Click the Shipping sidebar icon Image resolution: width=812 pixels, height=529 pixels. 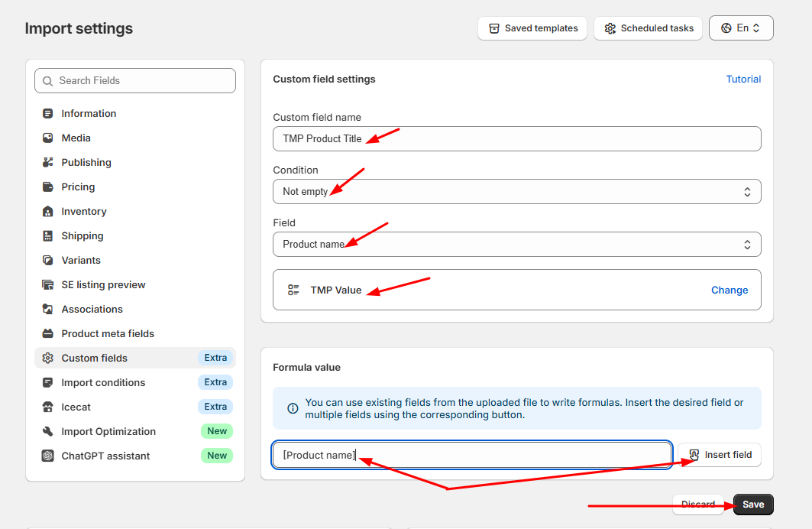click(x=47, y=235)
